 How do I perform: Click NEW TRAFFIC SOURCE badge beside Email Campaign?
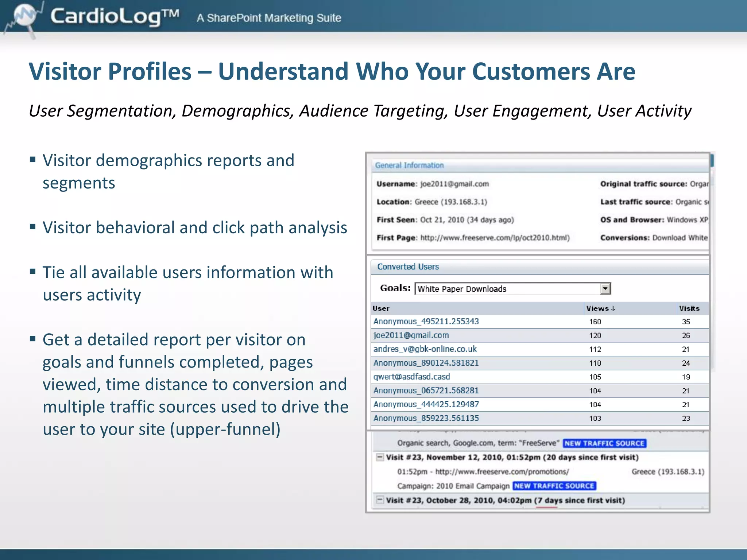(554, 486)
